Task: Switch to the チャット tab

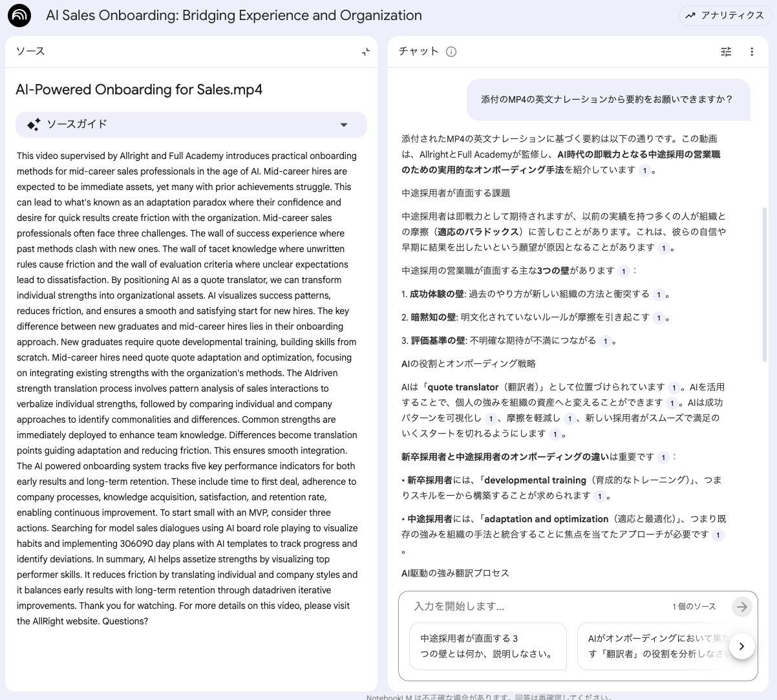Action: coord(418,51)
